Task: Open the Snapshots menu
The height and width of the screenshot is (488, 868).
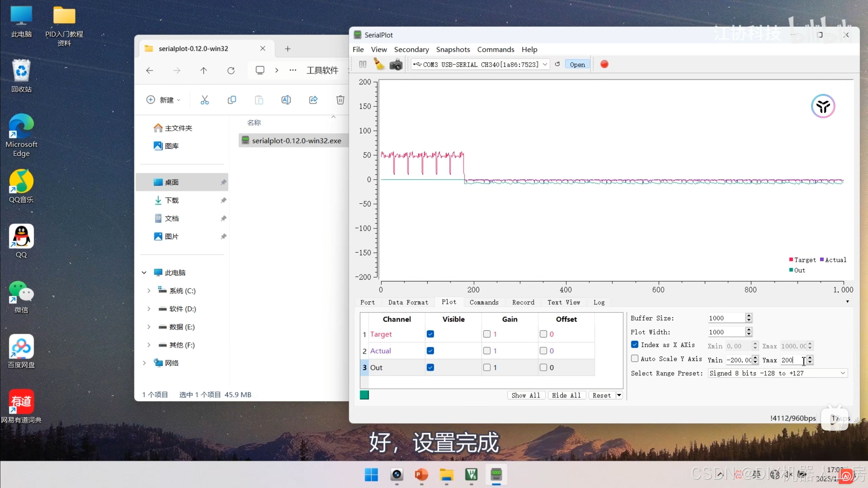Action: pyautogui.click(x=453, y=49)
